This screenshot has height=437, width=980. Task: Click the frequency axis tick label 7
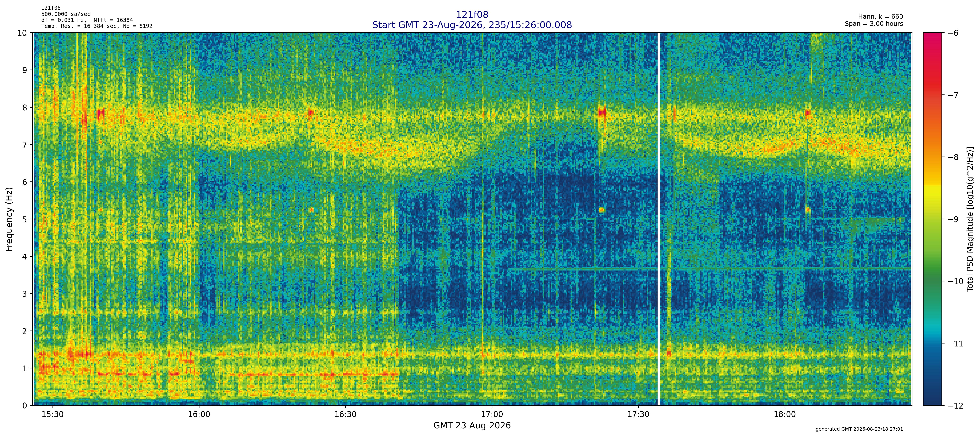point(25,145)
